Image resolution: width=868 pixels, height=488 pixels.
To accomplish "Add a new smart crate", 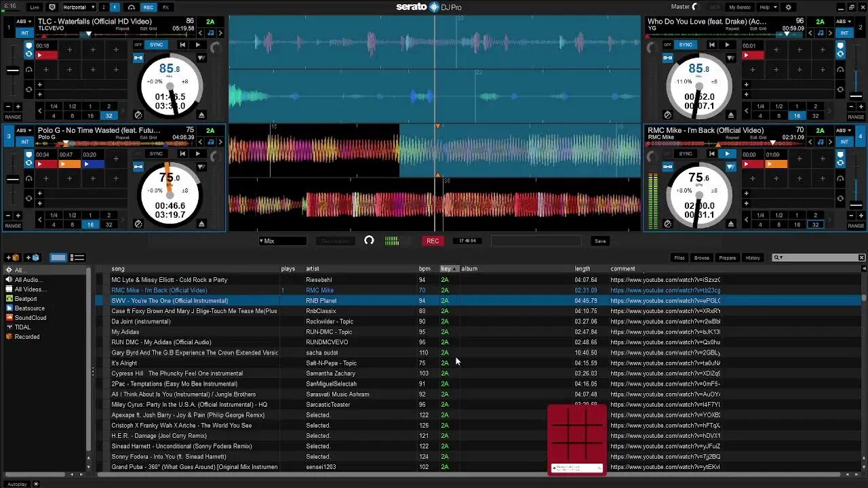I will pos(33,258).
